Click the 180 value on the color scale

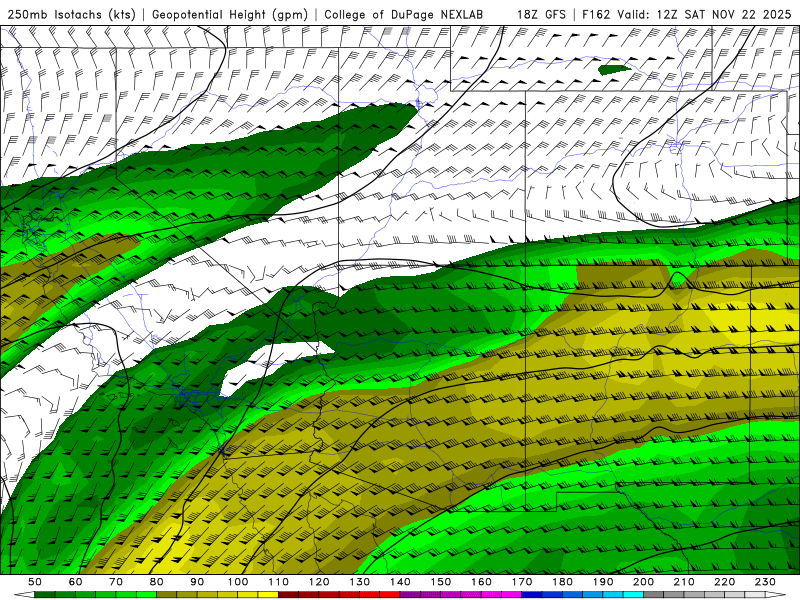[x=562, y=582]
